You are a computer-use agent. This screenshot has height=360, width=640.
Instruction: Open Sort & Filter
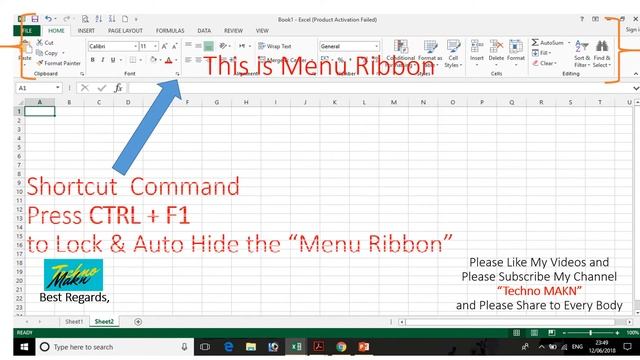click(582, 54)
